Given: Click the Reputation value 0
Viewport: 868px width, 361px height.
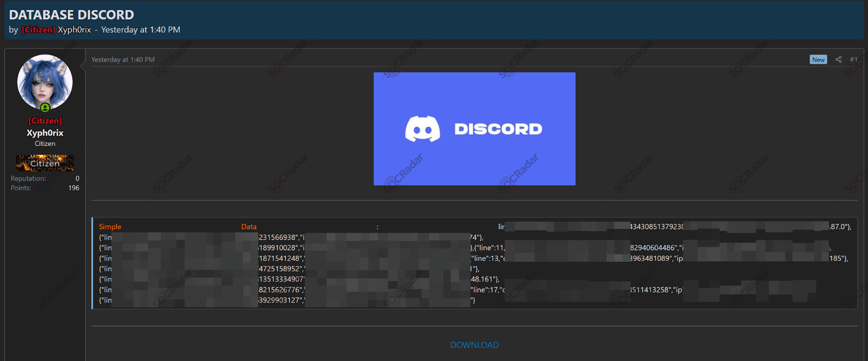Looking at the screenshot, I should (77, 179).
